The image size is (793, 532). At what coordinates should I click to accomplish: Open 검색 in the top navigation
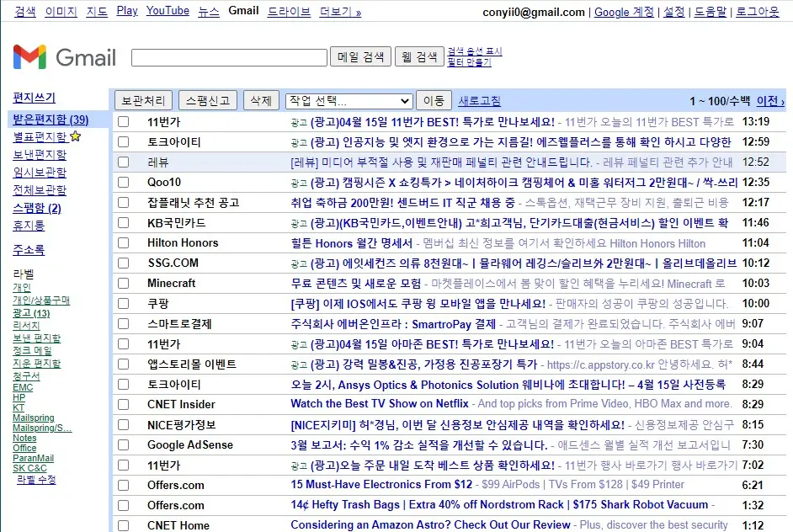[x=25, y=11]
